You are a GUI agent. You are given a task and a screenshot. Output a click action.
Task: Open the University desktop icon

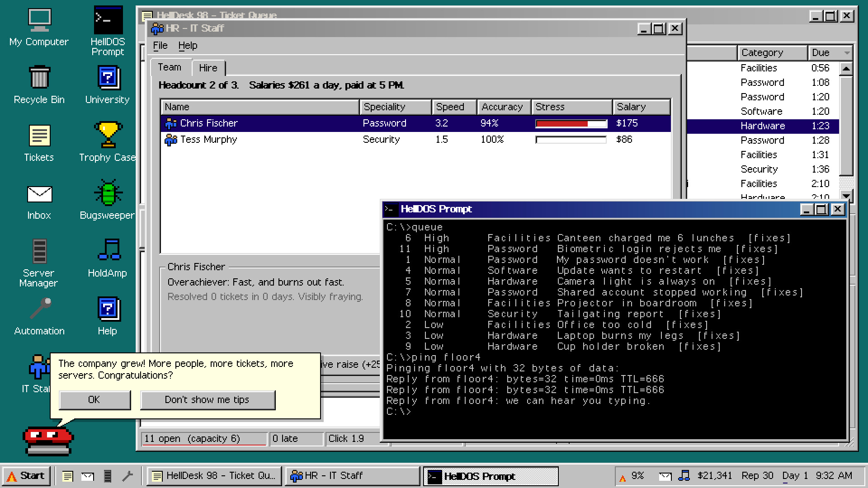point(108,85)
